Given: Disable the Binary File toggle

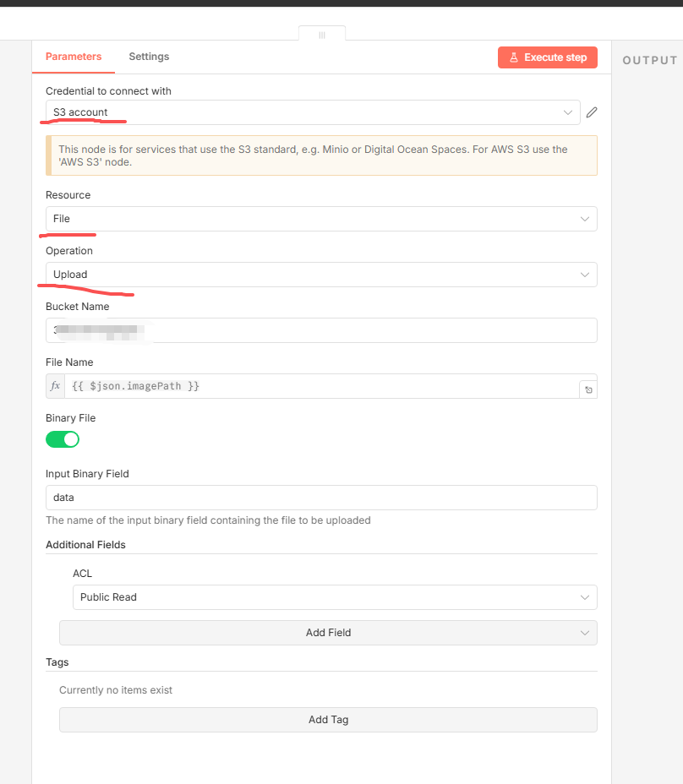Looking at the screenshot, I should click(x=63, y=439).
